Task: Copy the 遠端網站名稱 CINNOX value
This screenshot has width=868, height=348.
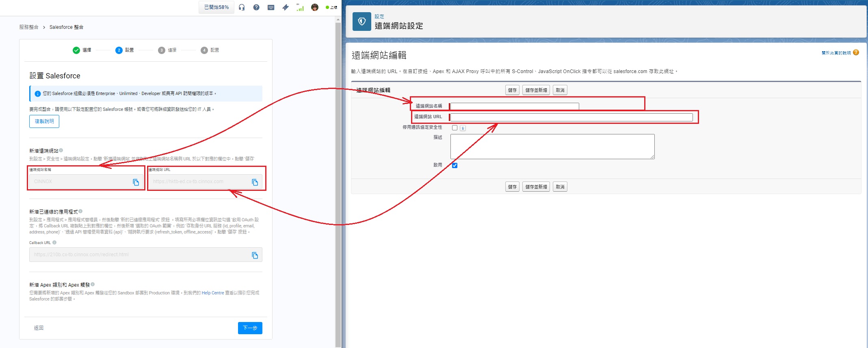Action: [x=136, y=182]
